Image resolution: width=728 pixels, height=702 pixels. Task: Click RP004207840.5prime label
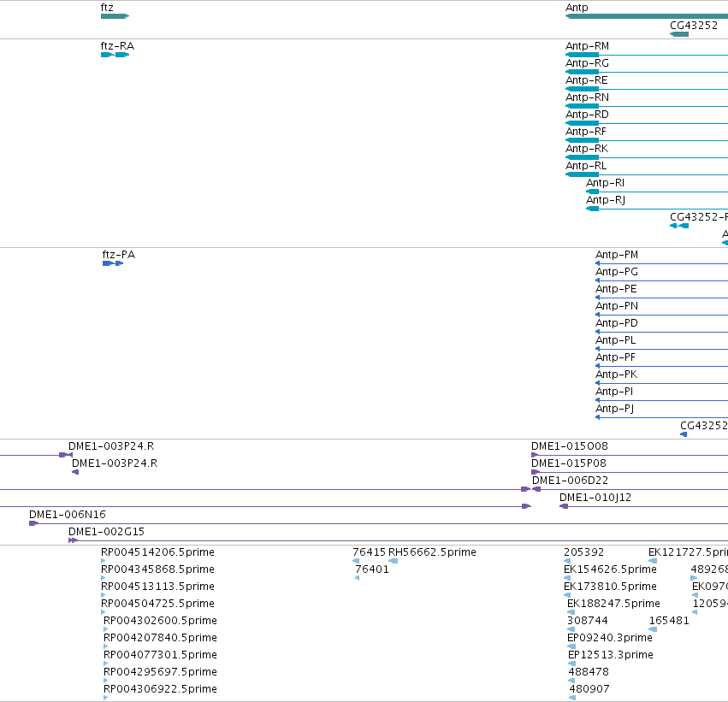coord(160,638)
